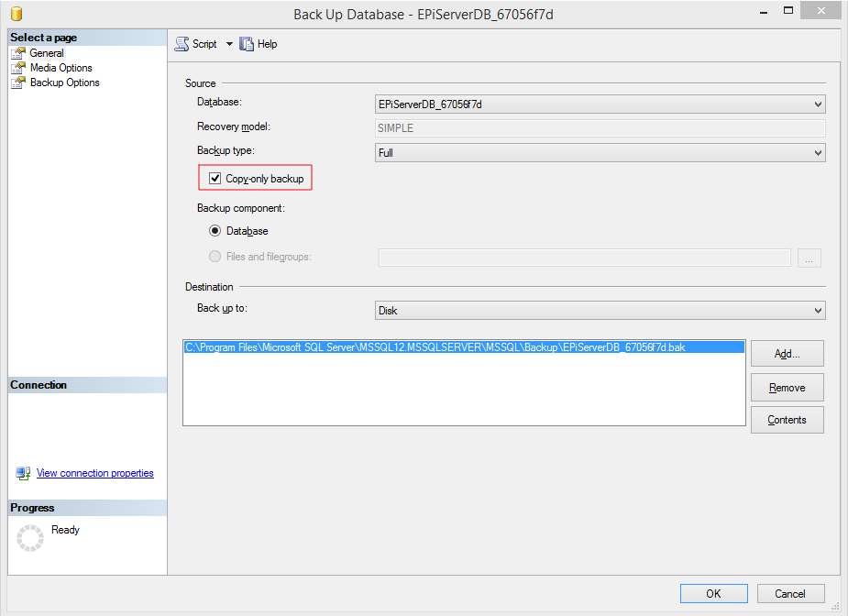Open the Database name dropdown
This screenshot has width=848, height=616.
click(600, 104)
